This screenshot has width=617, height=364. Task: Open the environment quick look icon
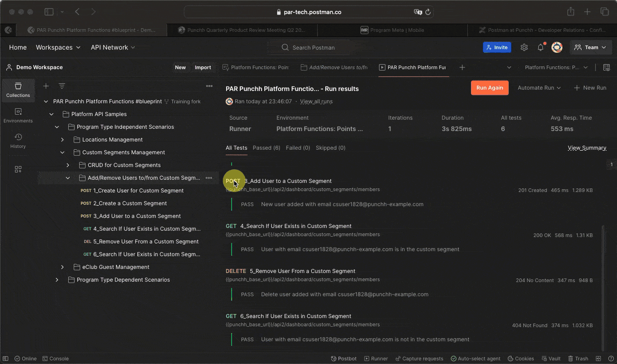click(607, 67)
